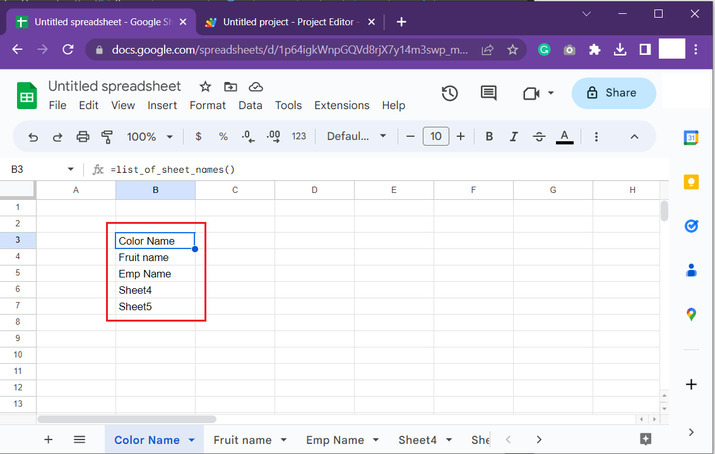The width and height of the screenshot is (715, 454).
Task: Open the Extensions menu
Action: coord(342,105)
